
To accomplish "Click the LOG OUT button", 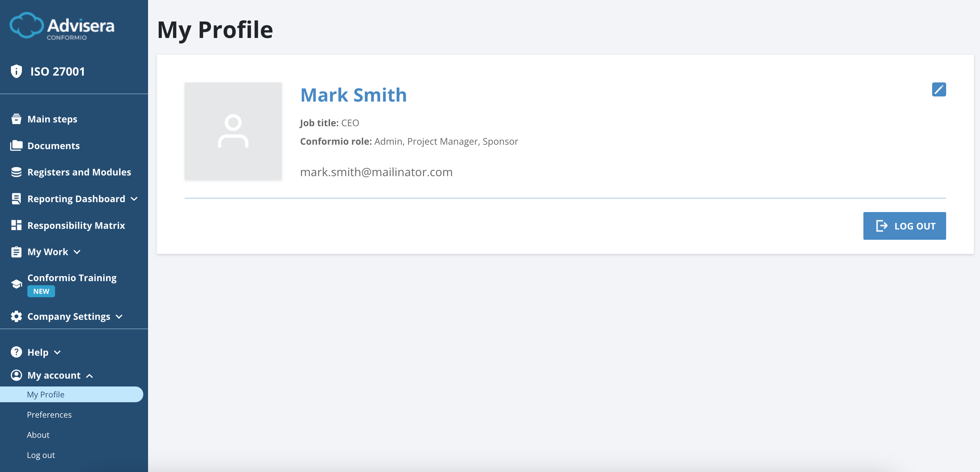I will [x=905, y=226].
